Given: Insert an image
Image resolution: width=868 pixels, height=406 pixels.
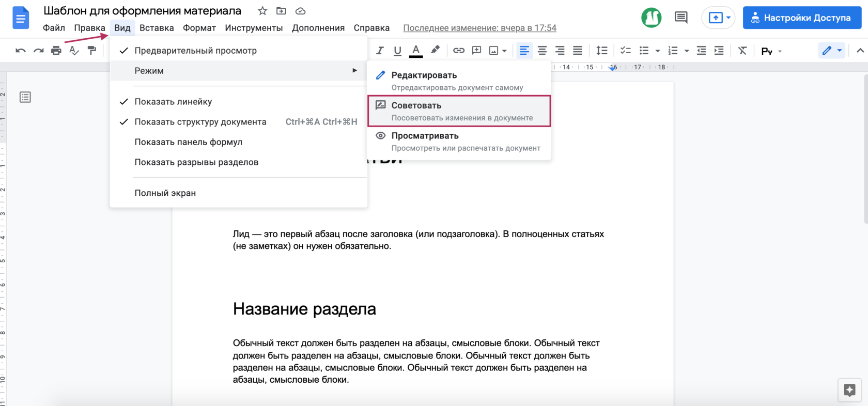Looking at the screenshot, I should [494, 51].
